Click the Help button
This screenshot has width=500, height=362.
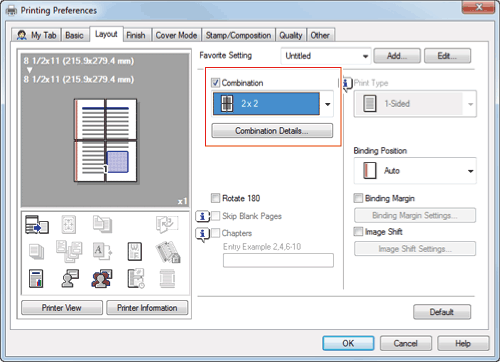pyautogui.click(x=463, y=343)
